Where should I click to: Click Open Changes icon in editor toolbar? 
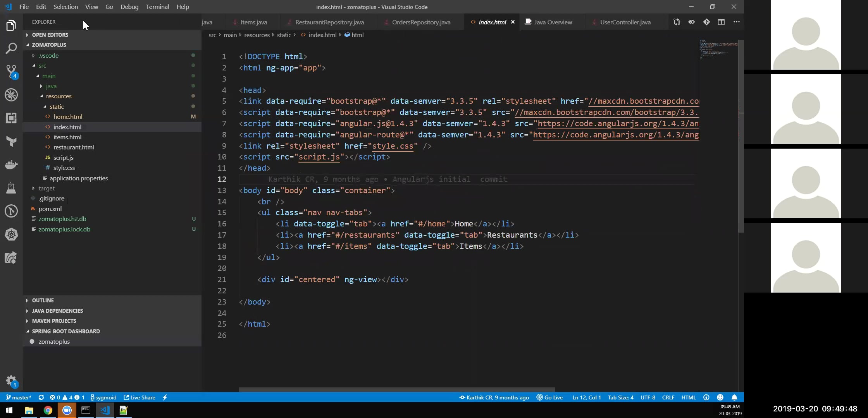pyautogui.click(x=677, y=22)
